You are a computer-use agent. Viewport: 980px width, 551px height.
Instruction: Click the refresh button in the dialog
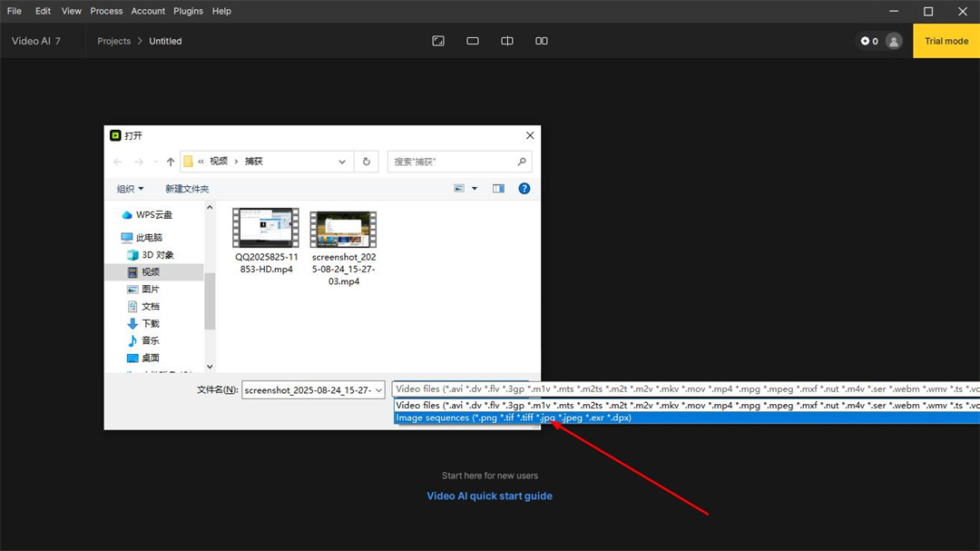[x=367, y=162]
